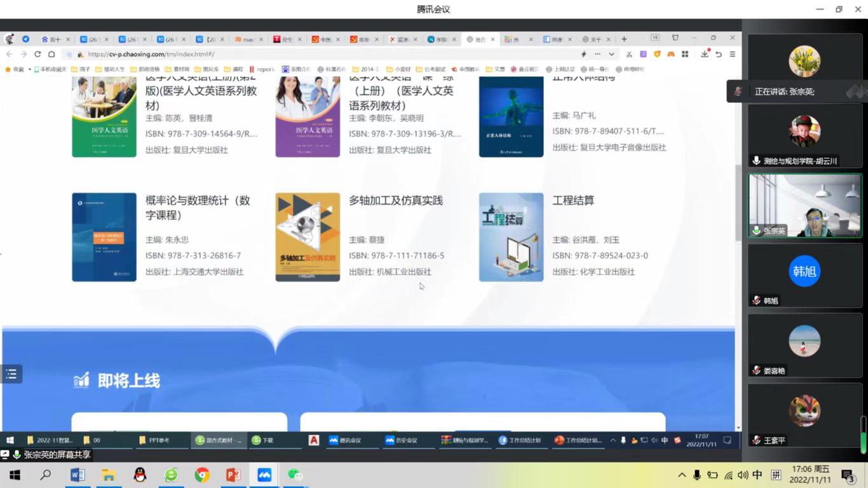Toggle the 拼 input mode indicator
868x488 pixels.
(776, 475)
